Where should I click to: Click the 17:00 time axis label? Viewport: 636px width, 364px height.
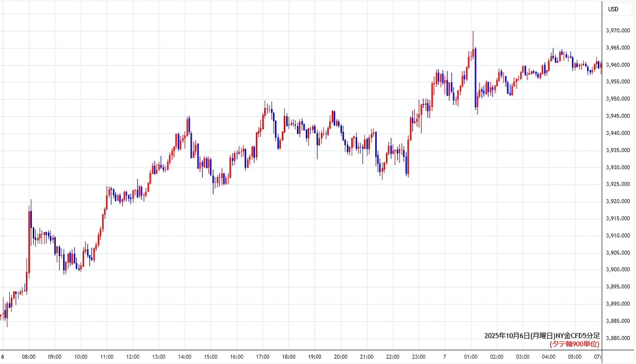point(262,357)
